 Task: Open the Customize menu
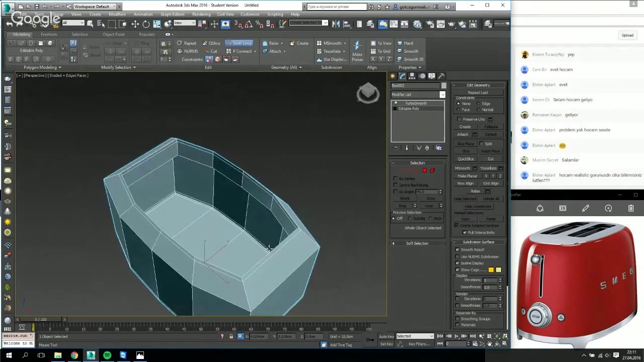[x=250, y=15]
